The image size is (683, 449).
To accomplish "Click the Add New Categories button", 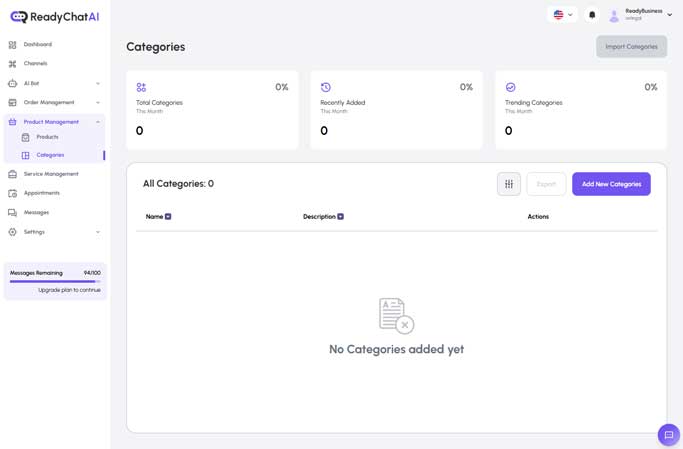I will 611,184.
